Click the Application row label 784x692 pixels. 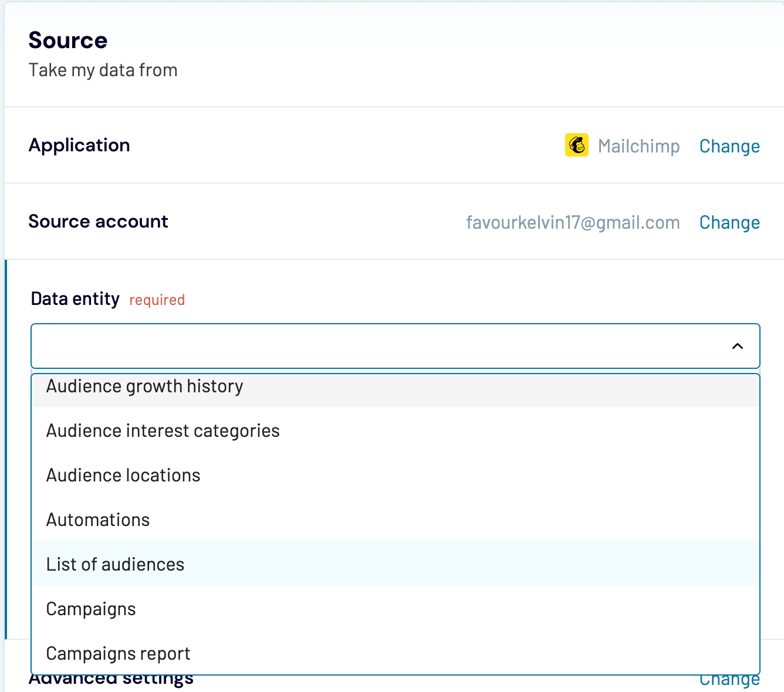tap(79, 145)
